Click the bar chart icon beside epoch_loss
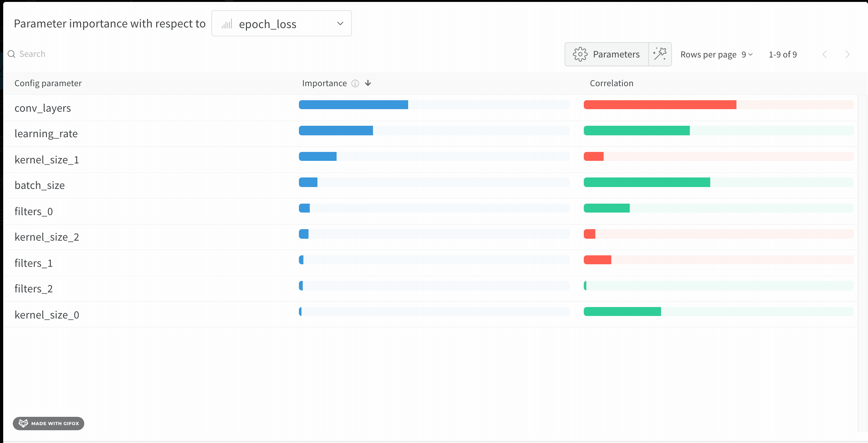Viewport: 868px width, 443px height. click(x=227, y=24)
